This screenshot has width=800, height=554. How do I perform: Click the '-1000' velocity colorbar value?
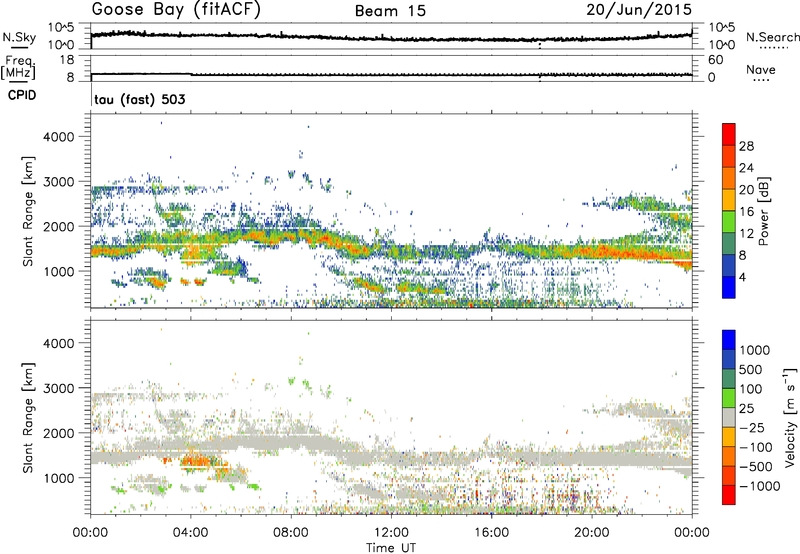click(x=760, y=486)
